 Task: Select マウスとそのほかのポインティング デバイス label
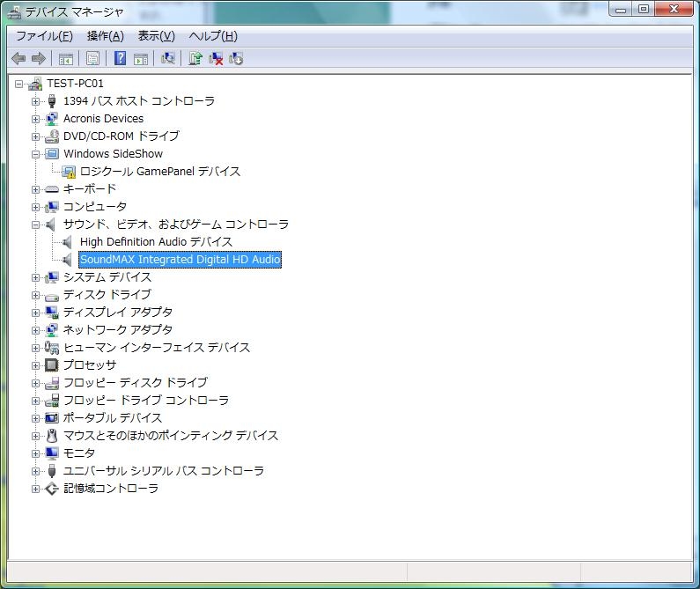(171, 436)
